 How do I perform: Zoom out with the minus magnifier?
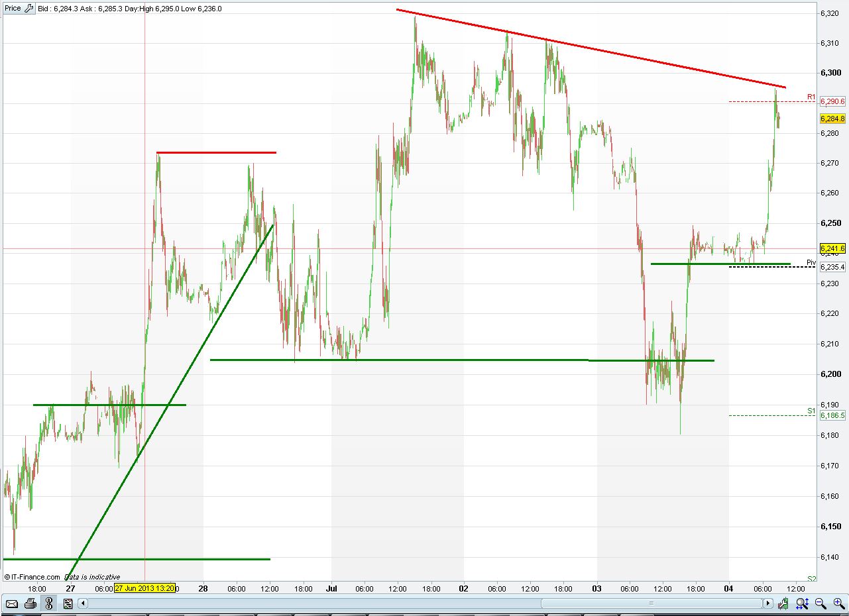[821, 603]
